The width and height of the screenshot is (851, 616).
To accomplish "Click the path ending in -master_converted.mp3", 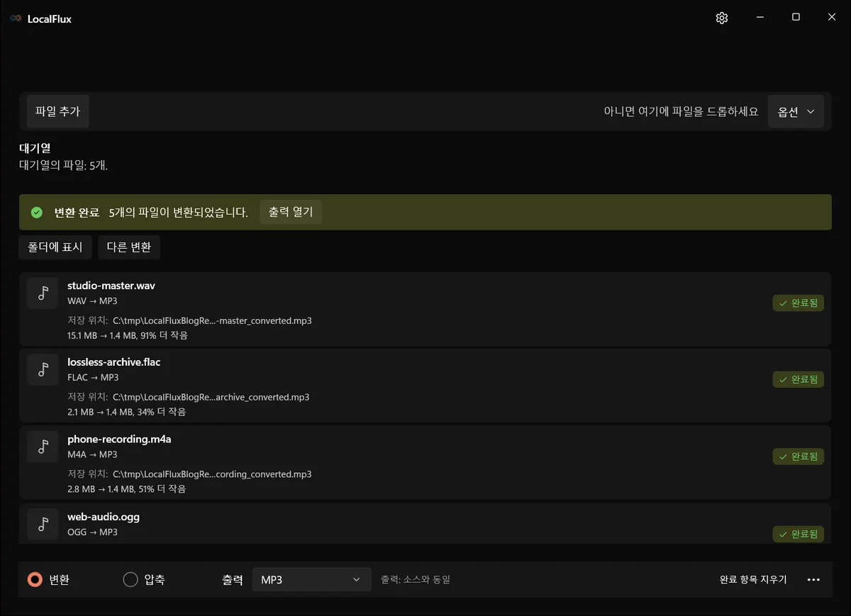I will click(x=212, y=320).
